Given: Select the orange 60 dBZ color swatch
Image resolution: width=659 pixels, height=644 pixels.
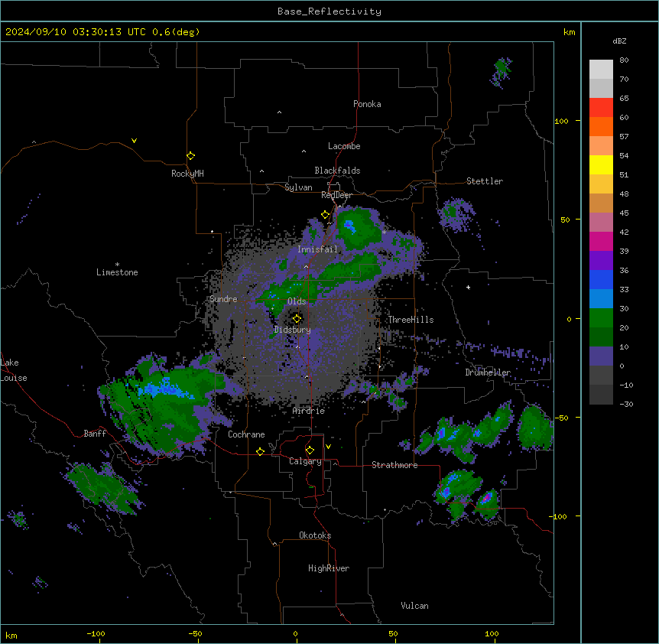Looking at the screenshot, I should click(x=601, y=126).
